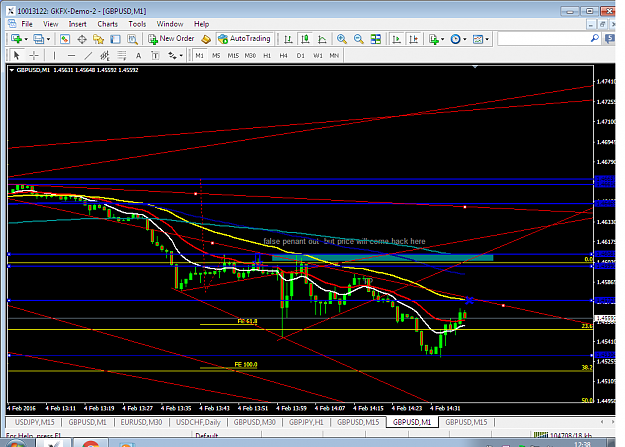
Task: Switch to the GBPJPY,H1 chart tab
Action: coord(306,422)
